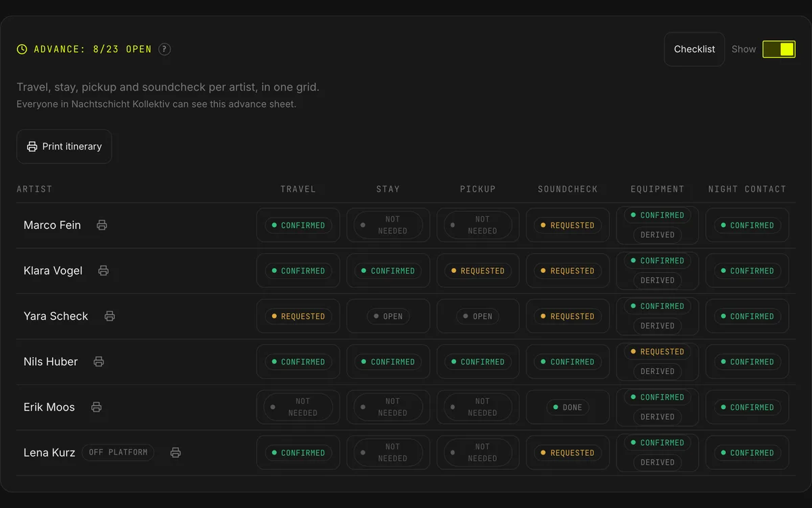Screen dimensions: 812x508
Task: Click the printer icon next to Nils Huber
Action: click(99, 362)
